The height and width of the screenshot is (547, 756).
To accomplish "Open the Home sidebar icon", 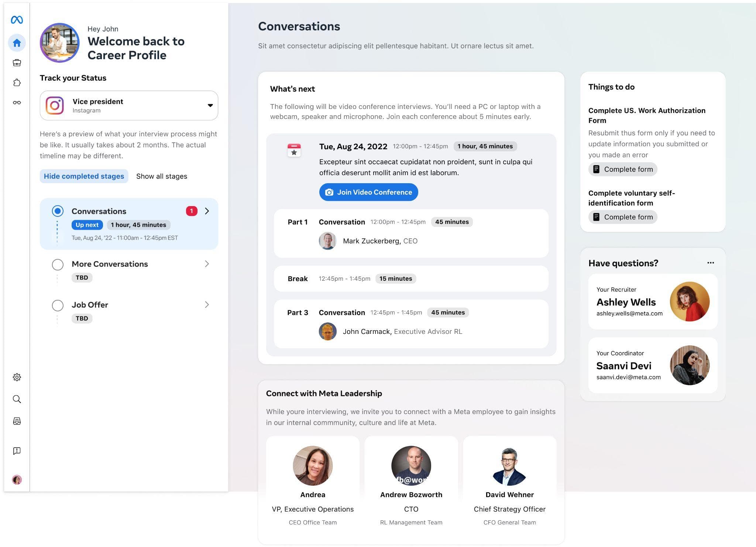I will click(x=17, y=43).
